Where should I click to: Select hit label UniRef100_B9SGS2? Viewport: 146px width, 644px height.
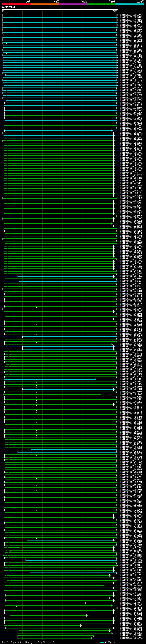point(131,32)
